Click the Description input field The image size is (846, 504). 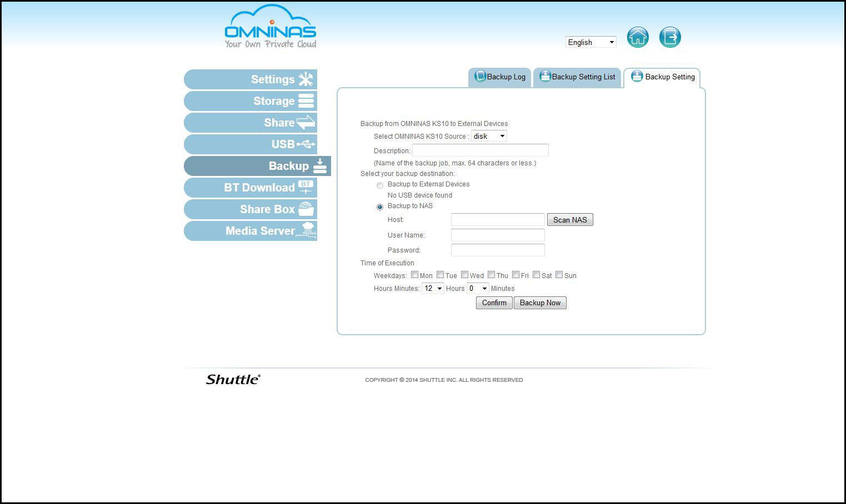pos(480,150)
